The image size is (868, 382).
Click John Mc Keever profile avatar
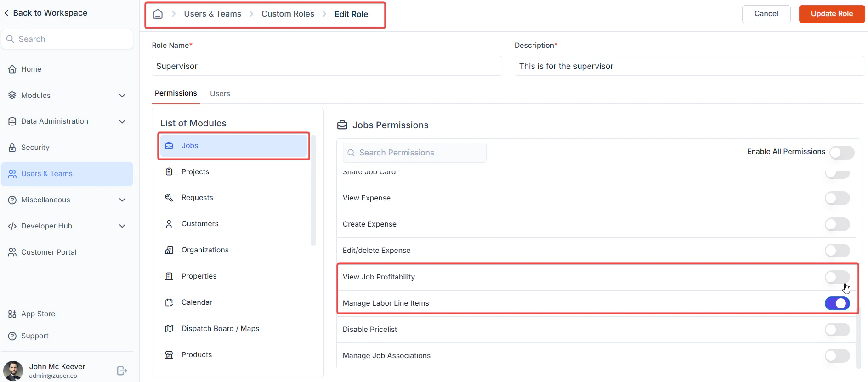click(13, 371)
